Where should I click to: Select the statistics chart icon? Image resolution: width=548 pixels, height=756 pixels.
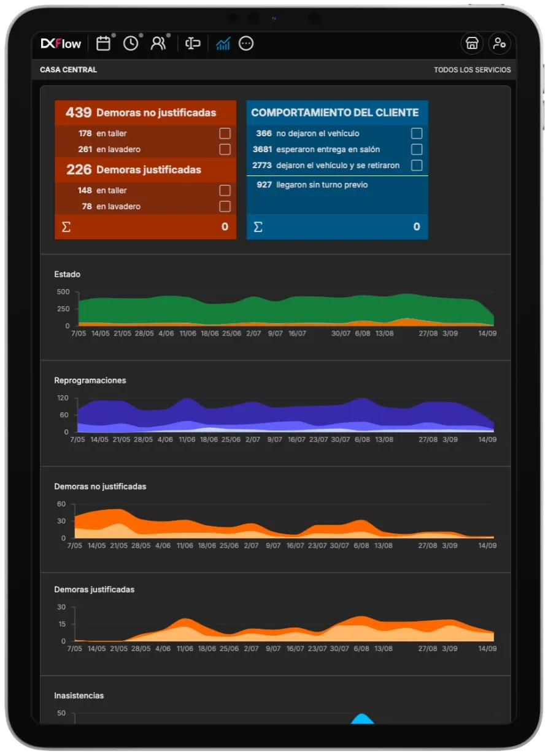pyautogui.click(x=223, y=44)
